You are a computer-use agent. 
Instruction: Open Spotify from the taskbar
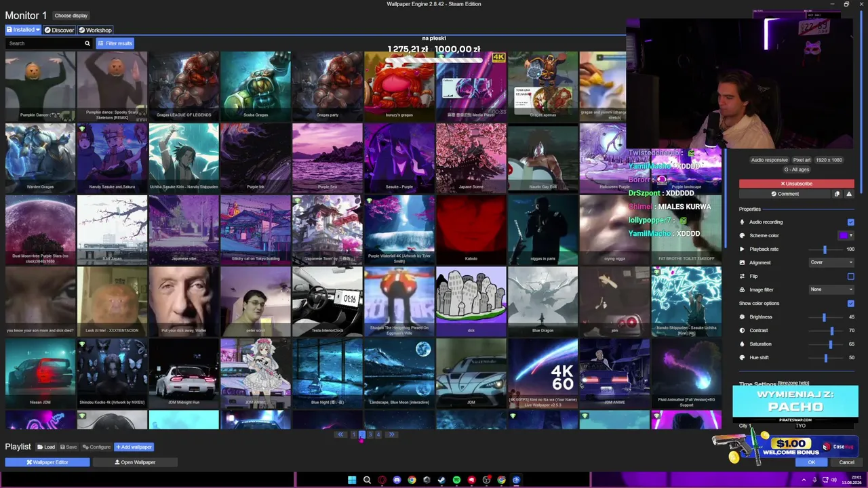pos(456,480)
